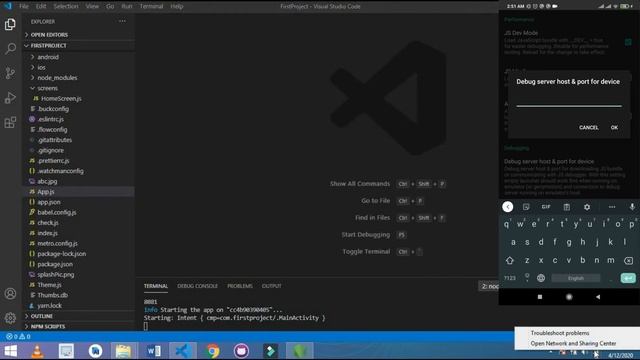Open the Terminal menu
640x360 pixels.
151,6
